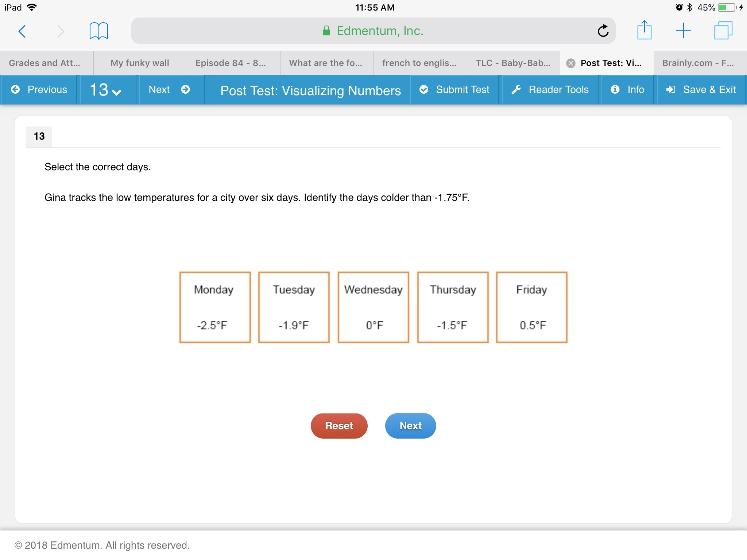Close the Post Test tab
This screenshot has width=747, height=560.
tap(571, 63)
